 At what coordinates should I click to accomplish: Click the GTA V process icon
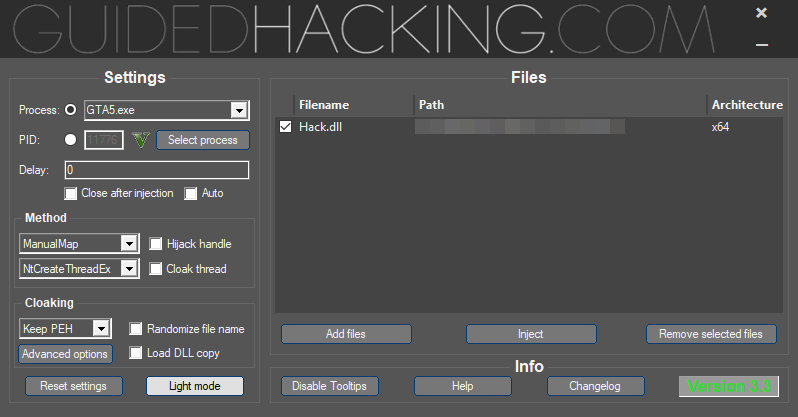[x=140, y=140]
